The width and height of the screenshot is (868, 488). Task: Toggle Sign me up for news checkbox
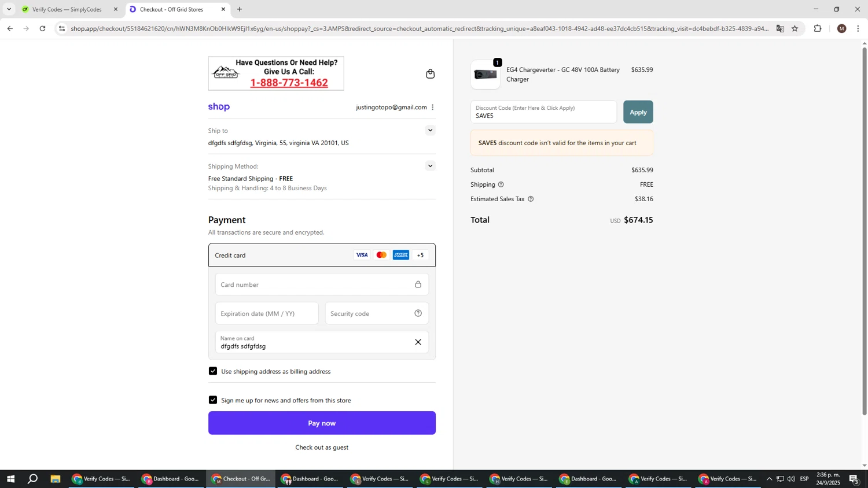213,400
